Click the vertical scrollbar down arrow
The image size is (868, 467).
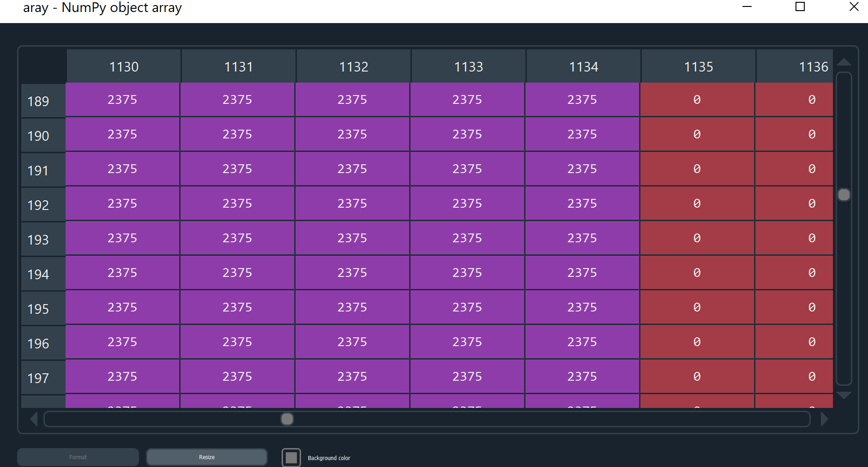pyautogui.click(x=844, y=395)
